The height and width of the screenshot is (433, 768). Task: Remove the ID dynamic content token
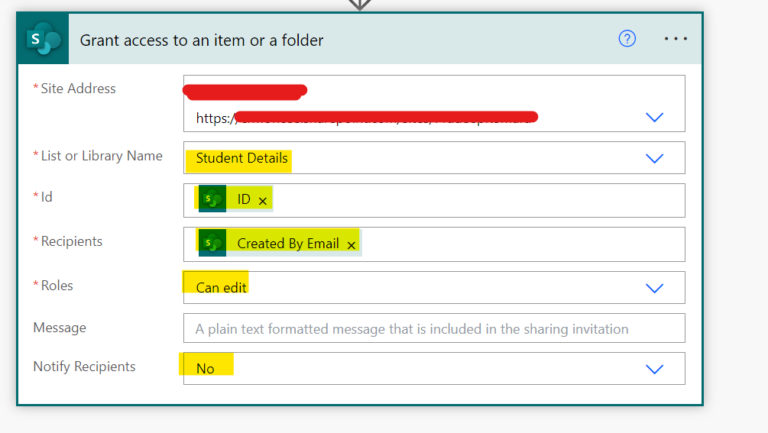pos(263,201)
